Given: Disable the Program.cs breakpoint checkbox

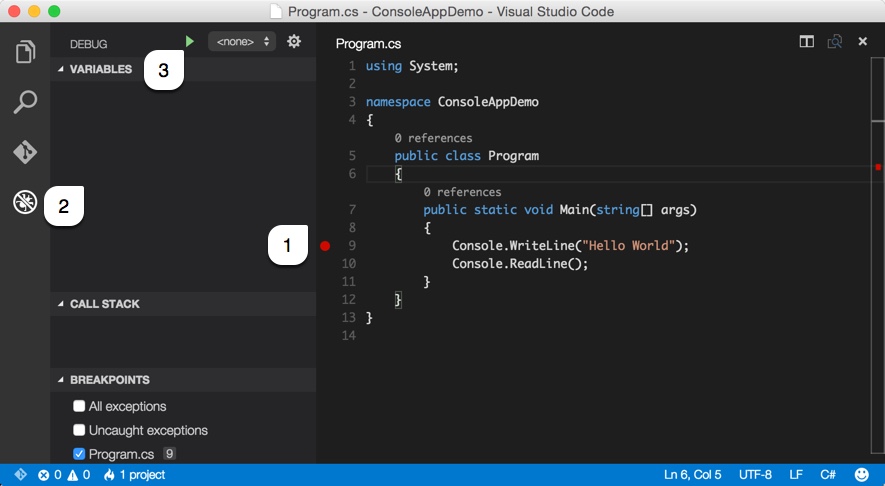Looking at the screenshot, I should pos(79,454).
